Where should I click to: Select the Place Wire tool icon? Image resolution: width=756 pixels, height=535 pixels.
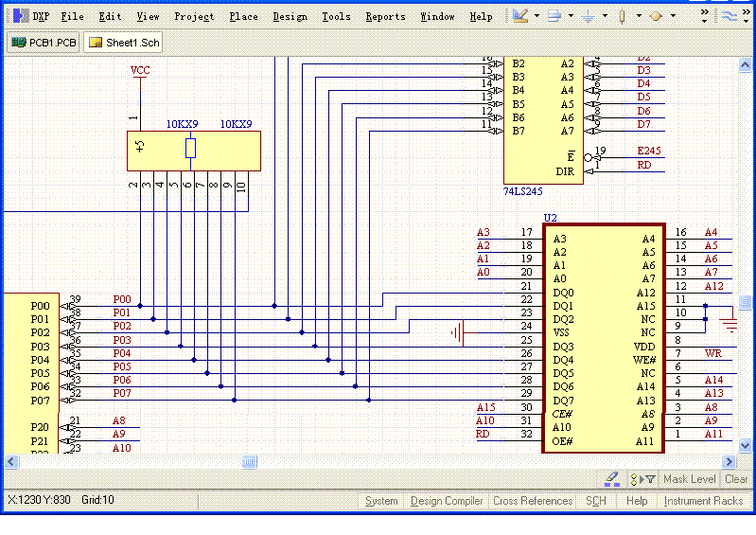click(x=519, y=16)
